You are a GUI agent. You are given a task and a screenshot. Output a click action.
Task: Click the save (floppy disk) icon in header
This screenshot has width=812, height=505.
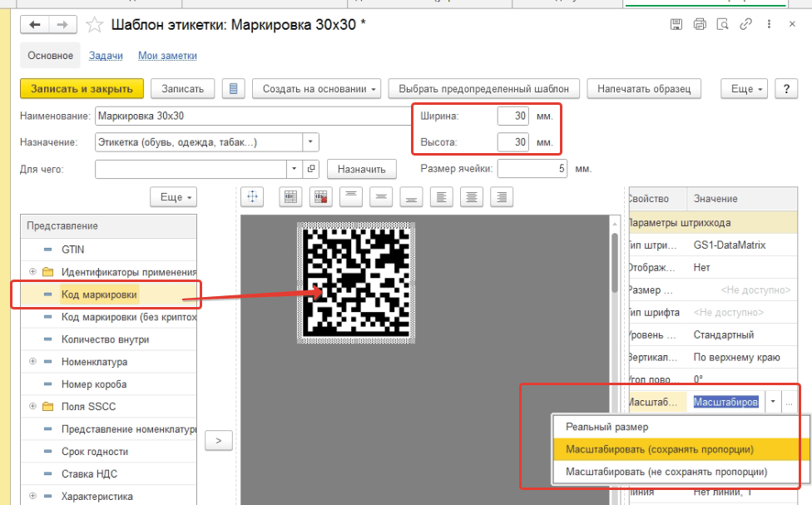point(676,24)
